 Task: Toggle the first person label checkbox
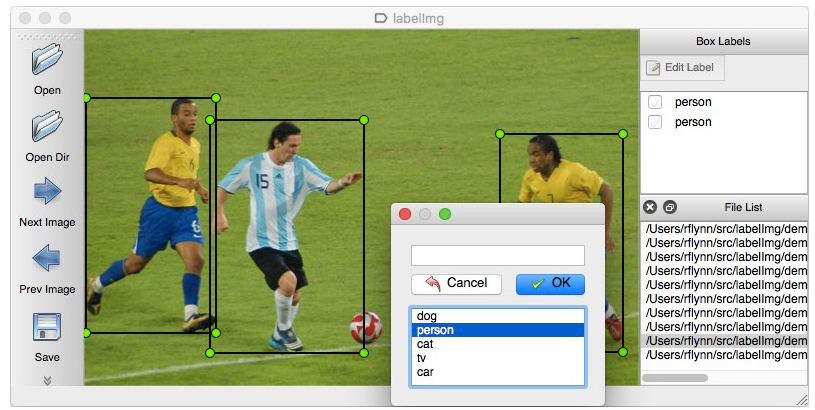pos(655,102)
